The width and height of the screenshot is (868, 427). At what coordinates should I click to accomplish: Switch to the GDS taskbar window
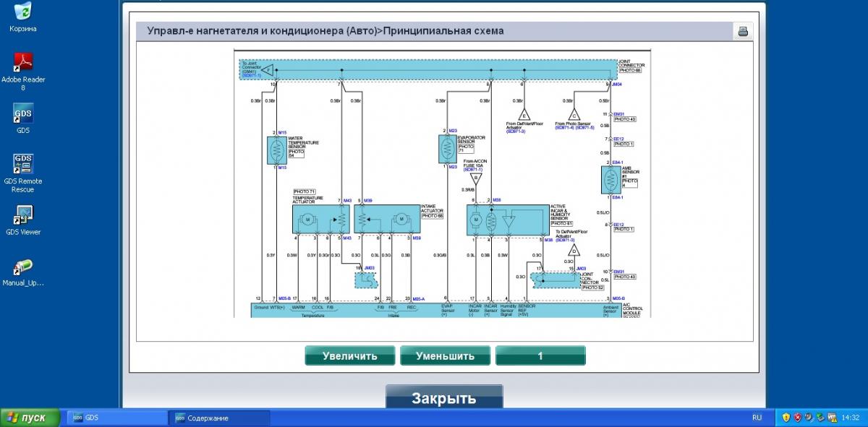click(x=118, y=418)
